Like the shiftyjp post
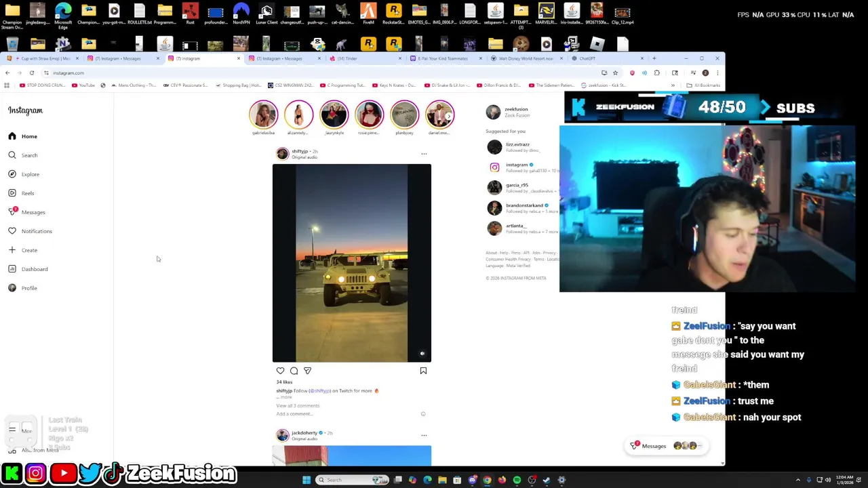868x488 pixels. tap(280, 371)
